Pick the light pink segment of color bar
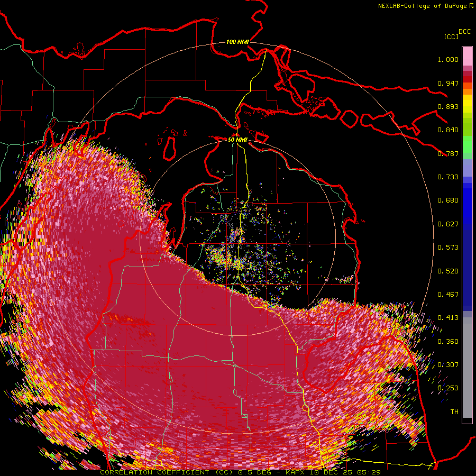The image size is (476, 476). click(467, 56)
